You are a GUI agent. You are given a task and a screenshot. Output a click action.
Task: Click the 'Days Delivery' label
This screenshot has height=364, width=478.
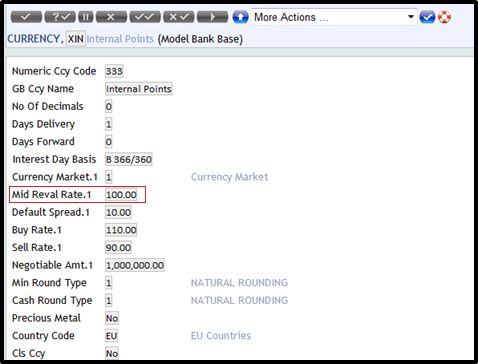43,124
